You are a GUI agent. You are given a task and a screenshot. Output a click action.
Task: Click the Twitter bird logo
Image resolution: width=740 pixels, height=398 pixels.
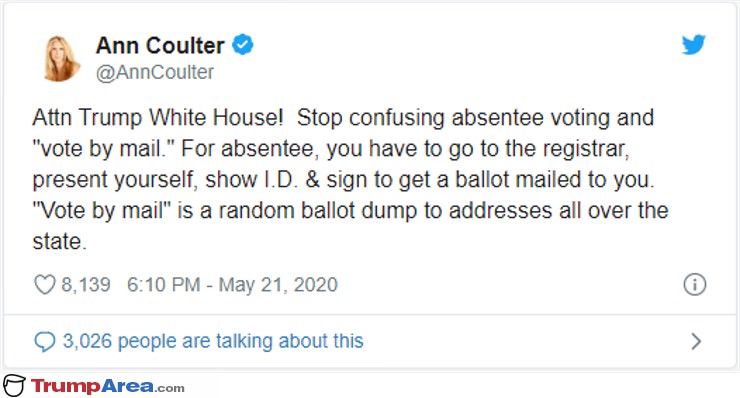693,44
